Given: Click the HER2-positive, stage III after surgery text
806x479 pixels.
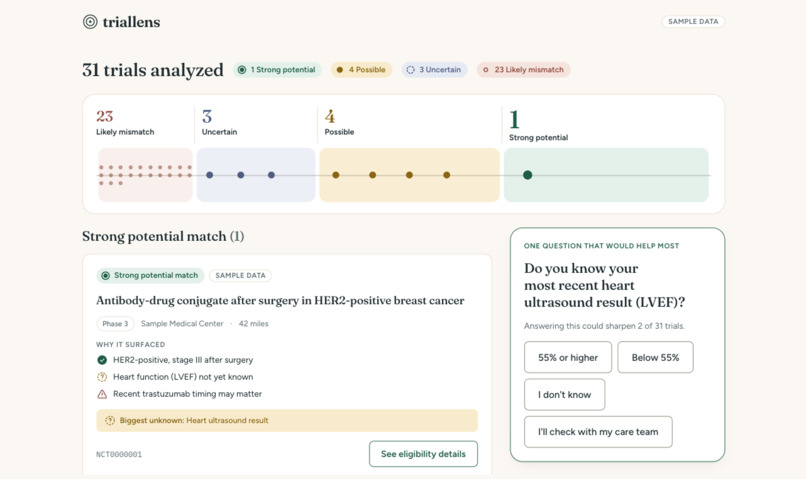Looking at the screenshot, I should [183, 360].
